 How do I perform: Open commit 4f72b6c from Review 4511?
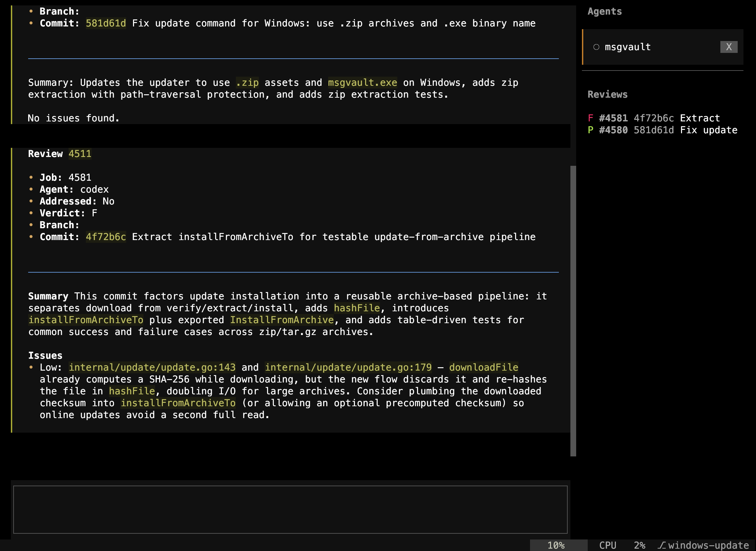click(x=106, y=237)
